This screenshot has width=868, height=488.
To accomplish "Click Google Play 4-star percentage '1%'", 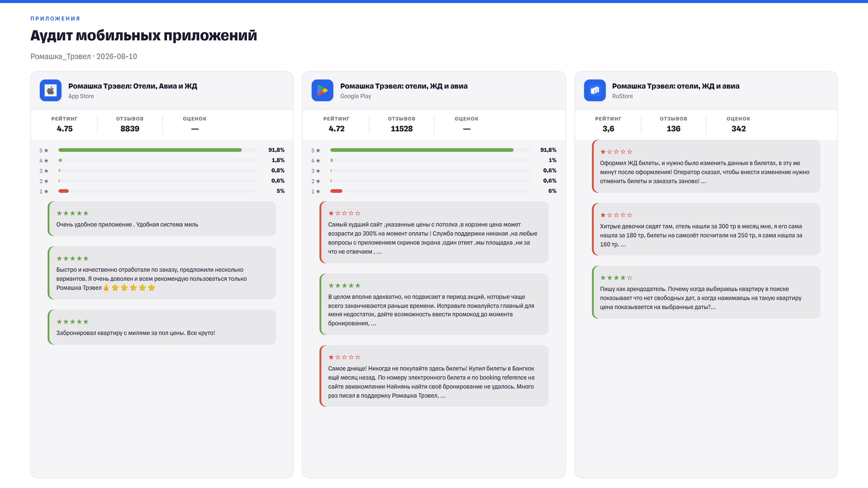I will pyautogui.click(x=552, y=160).
